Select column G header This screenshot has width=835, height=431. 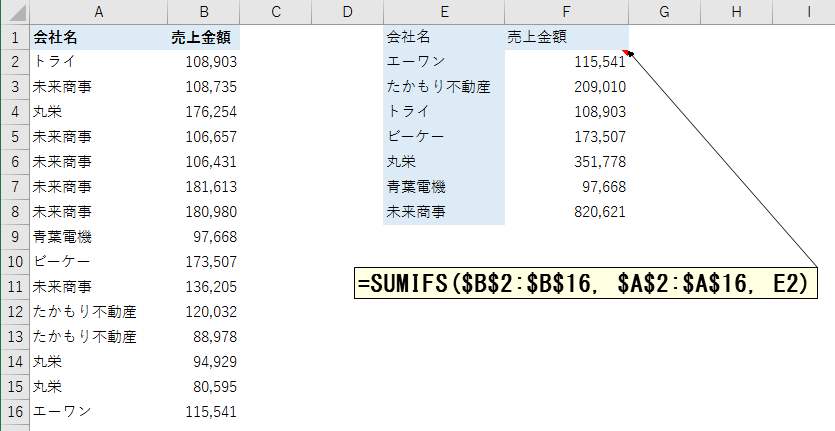click(664, 12)
